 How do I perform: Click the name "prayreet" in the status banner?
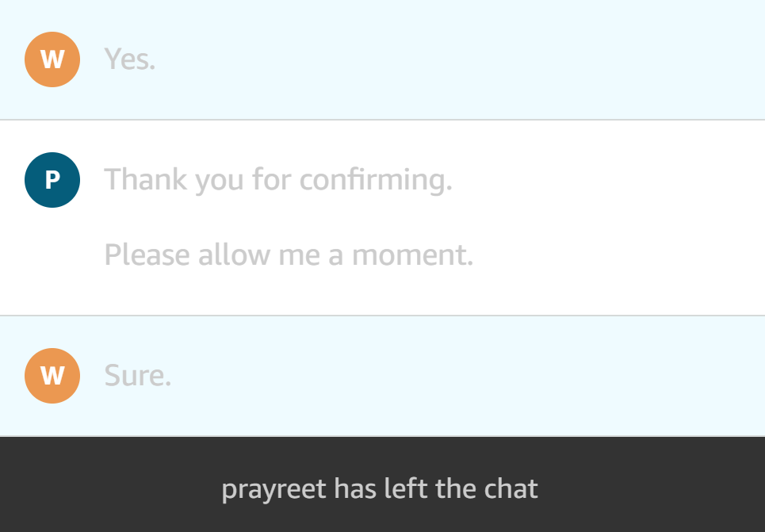[x=273, y=488]
